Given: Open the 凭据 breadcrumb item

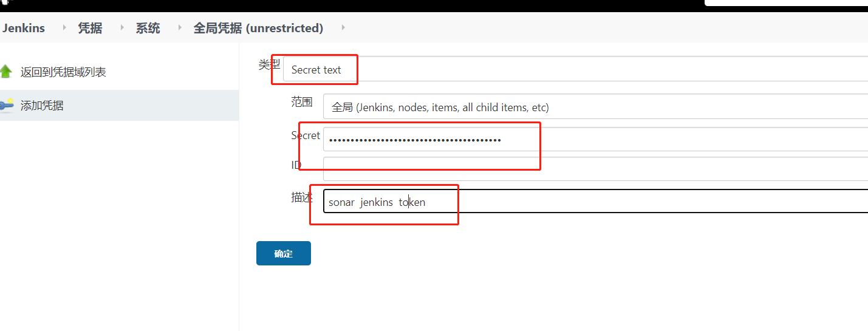Looking at the screenshot, I should point(90,28).
